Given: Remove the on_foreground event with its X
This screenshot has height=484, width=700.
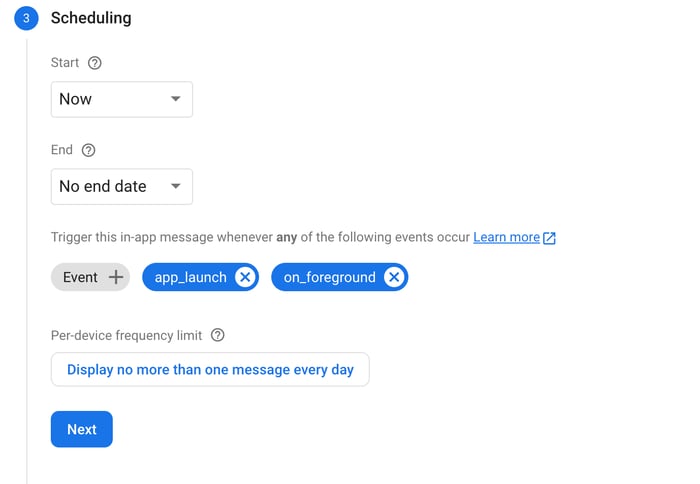Looking at the screenshot, I should point(394,277).
